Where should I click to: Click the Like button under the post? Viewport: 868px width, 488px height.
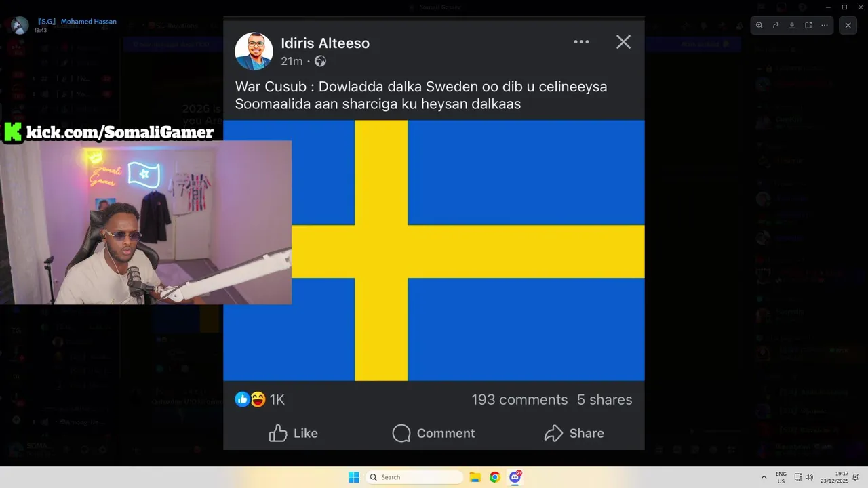294,433
